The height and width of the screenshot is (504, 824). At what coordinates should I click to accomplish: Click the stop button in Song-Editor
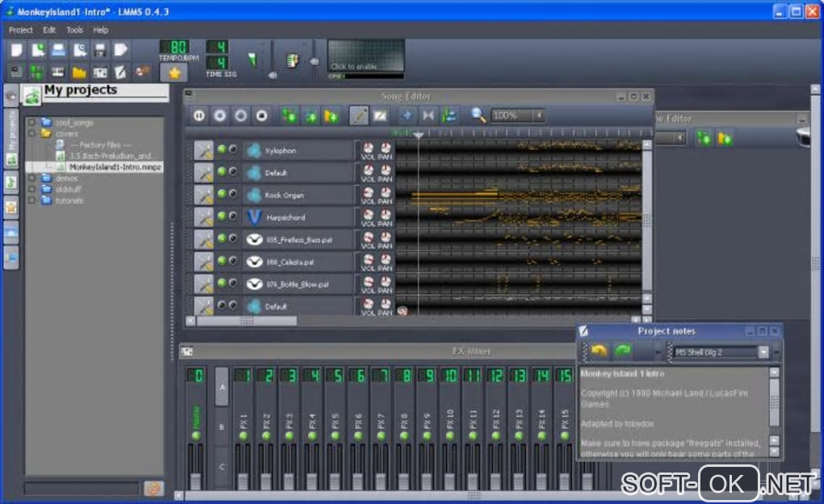coord(261,115)
